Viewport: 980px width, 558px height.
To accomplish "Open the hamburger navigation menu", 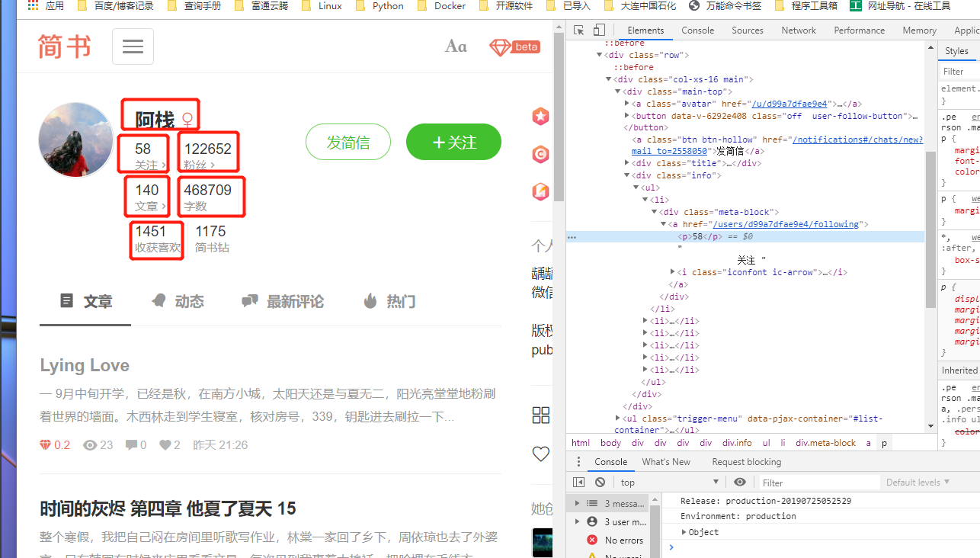I will [133, 46].
